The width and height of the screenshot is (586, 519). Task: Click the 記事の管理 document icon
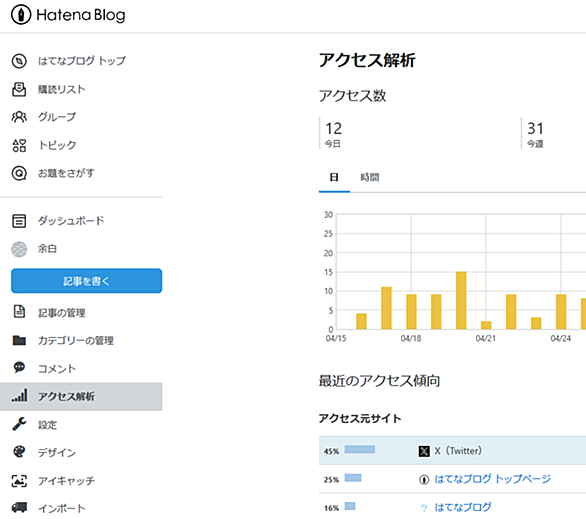pyautogui.click(x=19, y=312)
